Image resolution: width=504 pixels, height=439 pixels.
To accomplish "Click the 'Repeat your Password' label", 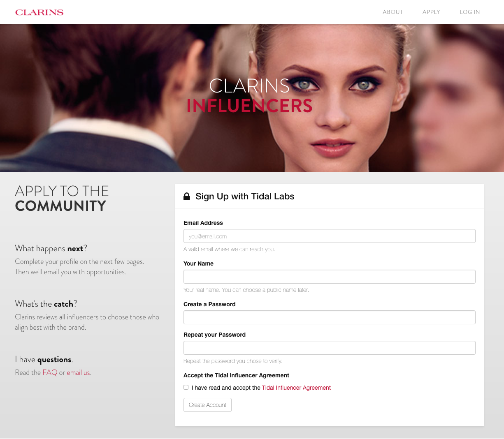I will 214,335.
